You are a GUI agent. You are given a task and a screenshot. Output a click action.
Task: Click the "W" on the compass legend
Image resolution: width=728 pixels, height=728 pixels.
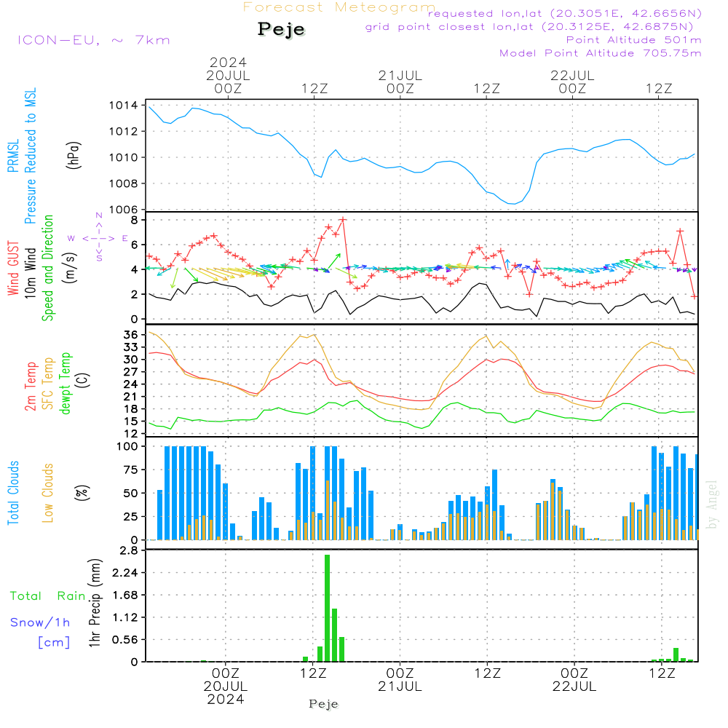click(x=71, y=238)
